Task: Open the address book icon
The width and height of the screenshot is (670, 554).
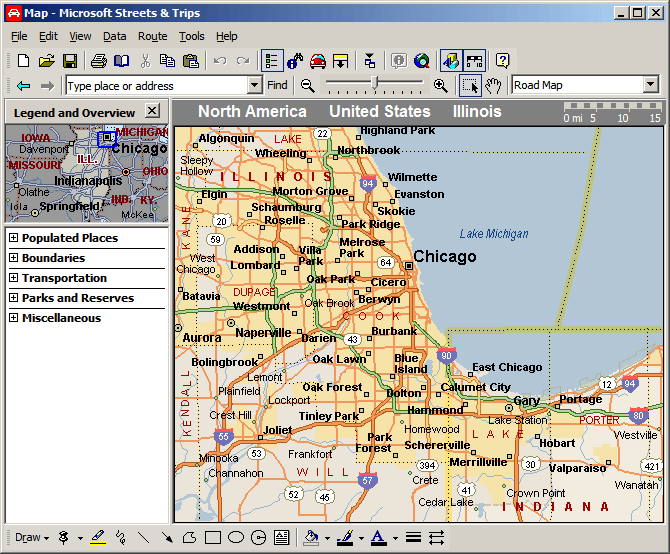Action: 122,61
